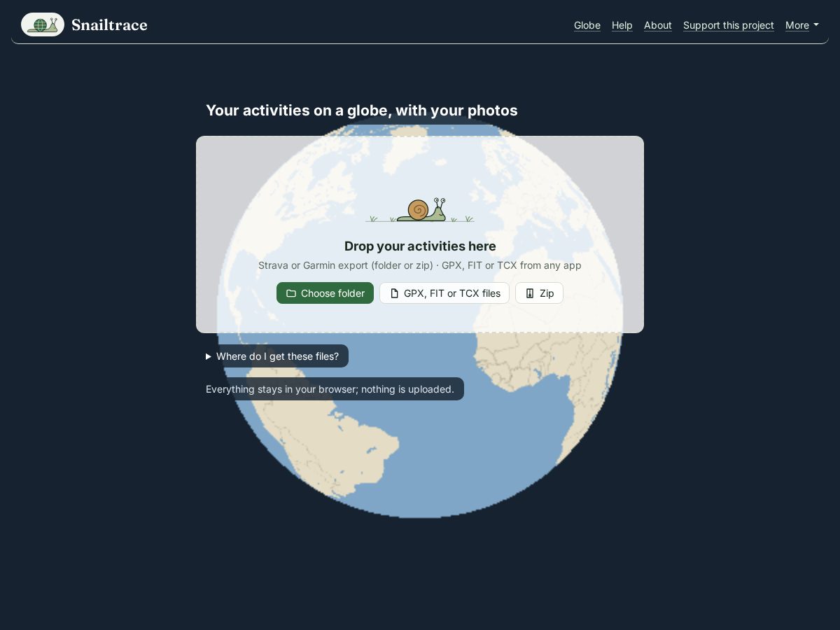Click the Snailtrace brand name
This screenshot has height=630, width=840.
pos(109,25)
